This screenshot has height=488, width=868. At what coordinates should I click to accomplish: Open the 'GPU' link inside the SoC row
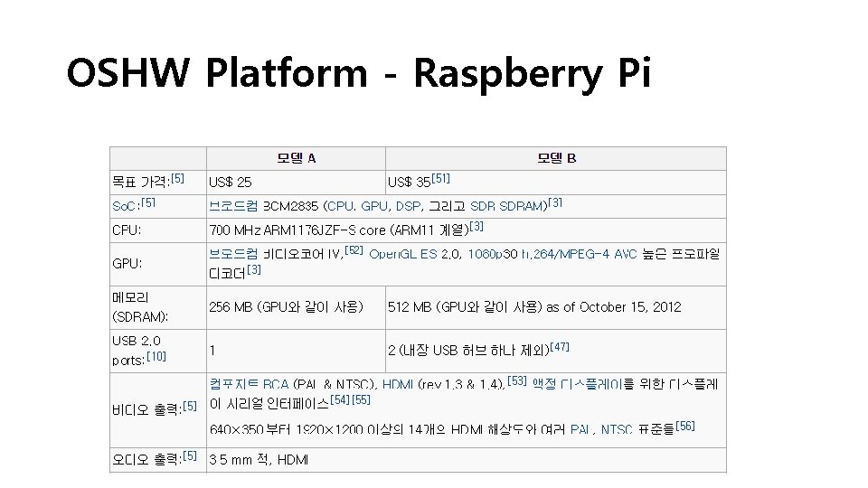(x=374, y=206)
